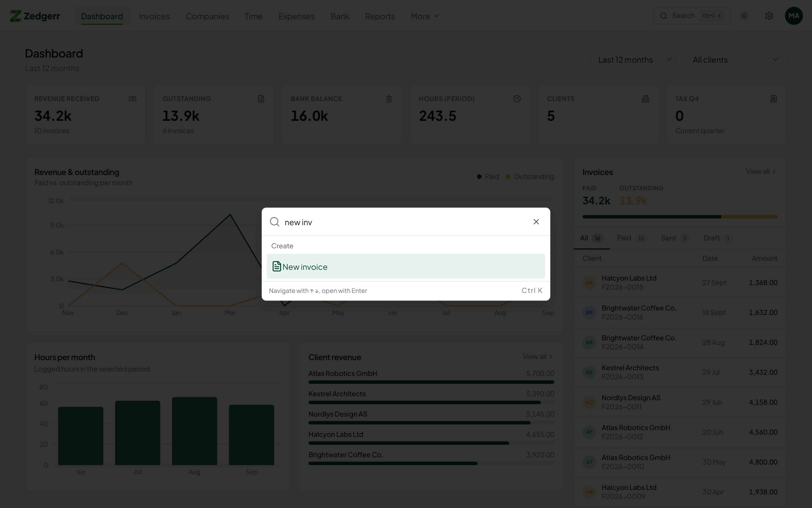Open the settings gear icon
The image size is (812, 508).
[769, 16]
